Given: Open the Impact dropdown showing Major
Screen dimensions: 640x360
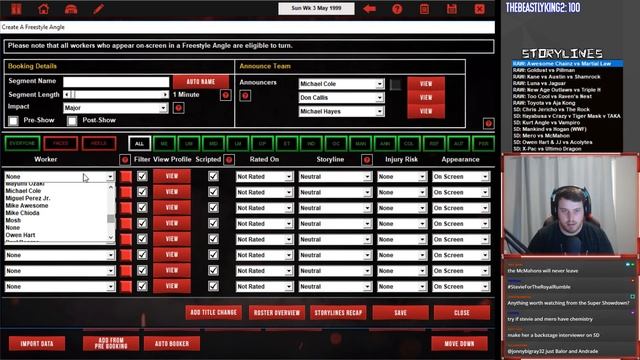Looking at the screenshot, I should tap(116, 108).
